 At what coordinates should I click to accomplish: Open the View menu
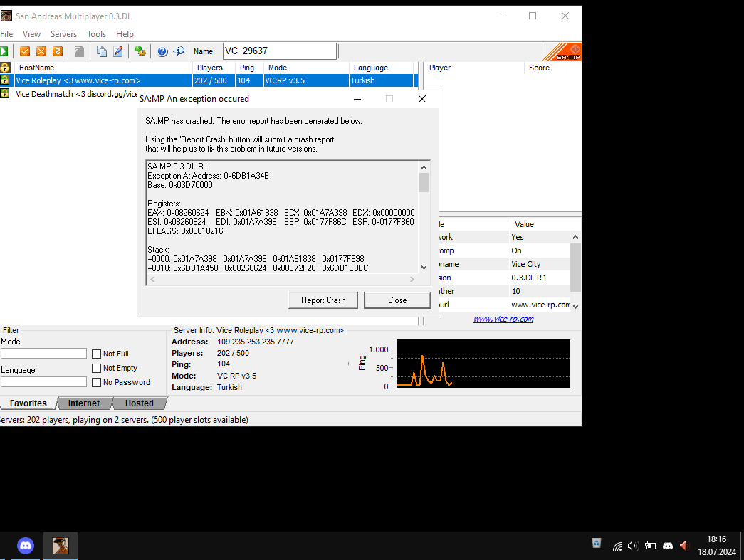[32, 34]
